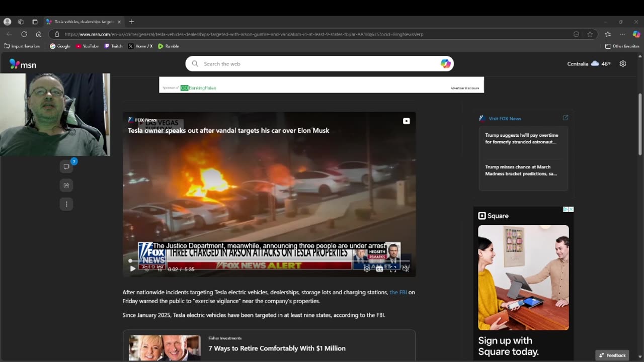Seek along the video progress bar

(269, 260)
